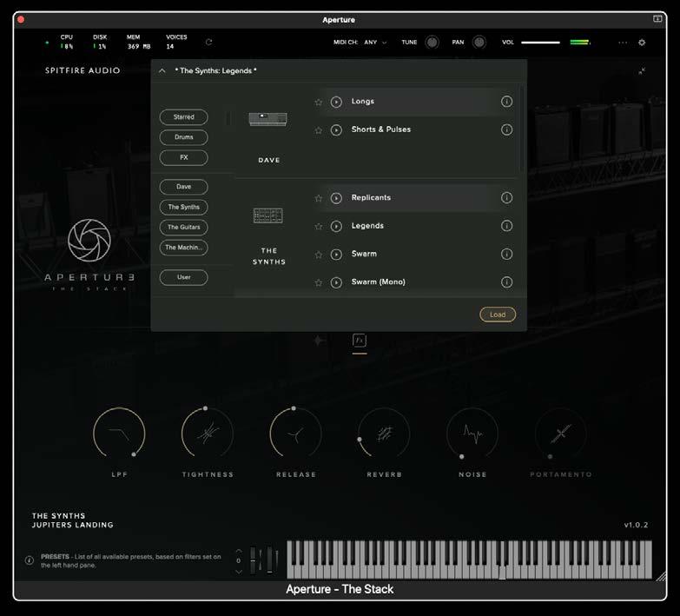Click the LPF knob
The height and width of the screenshot is (616, 680).
click(119, 433)
